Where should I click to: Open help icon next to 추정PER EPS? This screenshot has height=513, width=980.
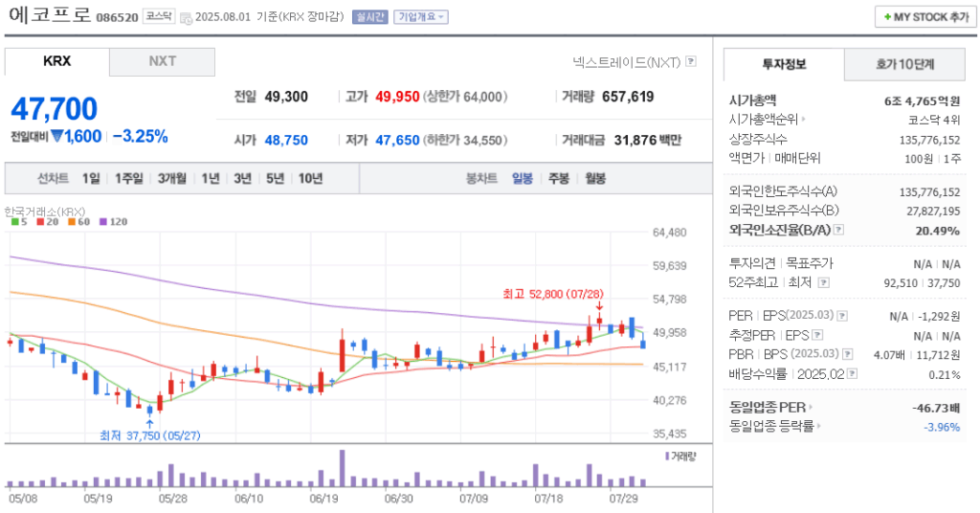click(x=817, y=336)
